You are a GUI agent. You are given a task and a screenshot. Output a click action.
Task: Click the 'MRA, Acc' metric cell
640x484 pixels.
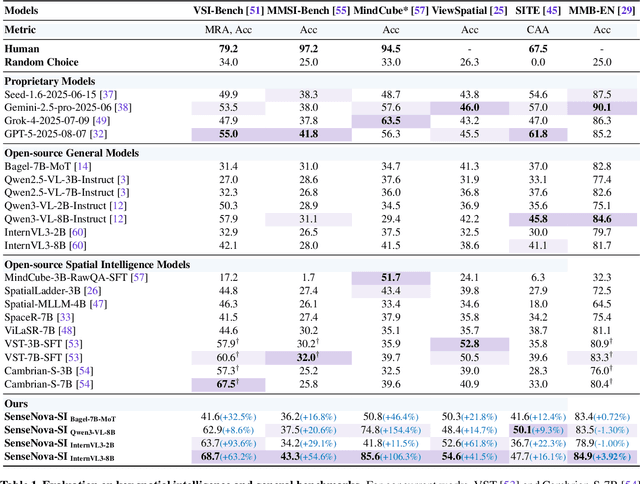tap(229, 30)
